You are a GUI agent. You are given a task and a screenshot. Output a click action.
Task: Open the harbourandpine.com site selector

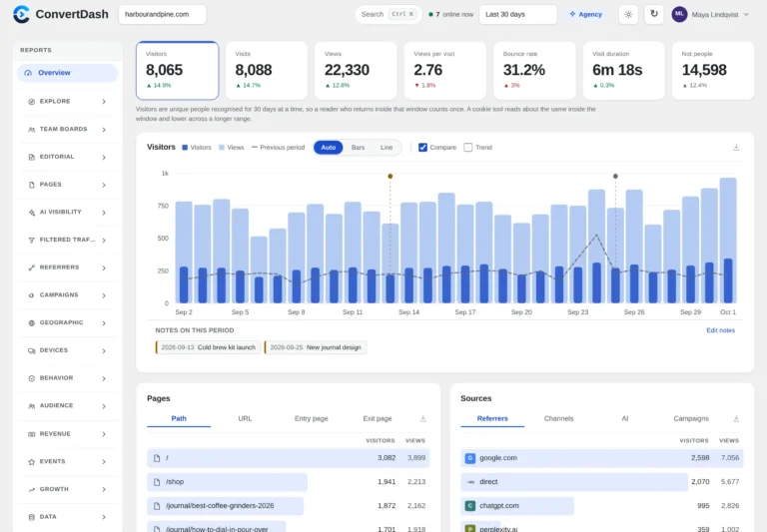tap(163, 14)
